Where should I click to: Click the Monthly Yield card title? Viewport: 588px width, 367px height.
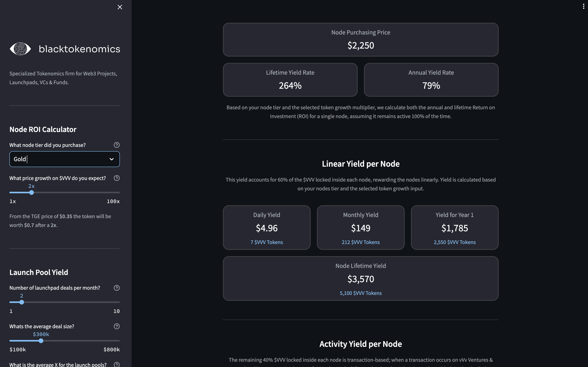pos(361,215)
